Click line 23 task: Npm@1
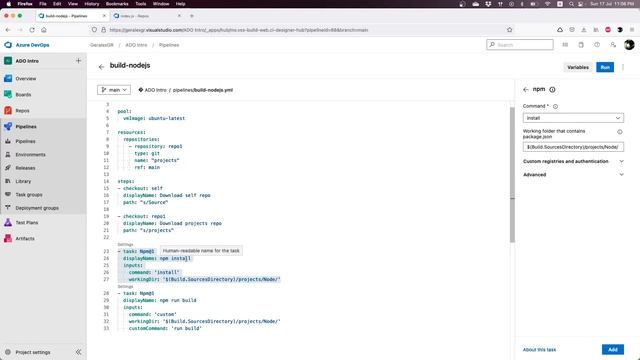 [139, 251]
